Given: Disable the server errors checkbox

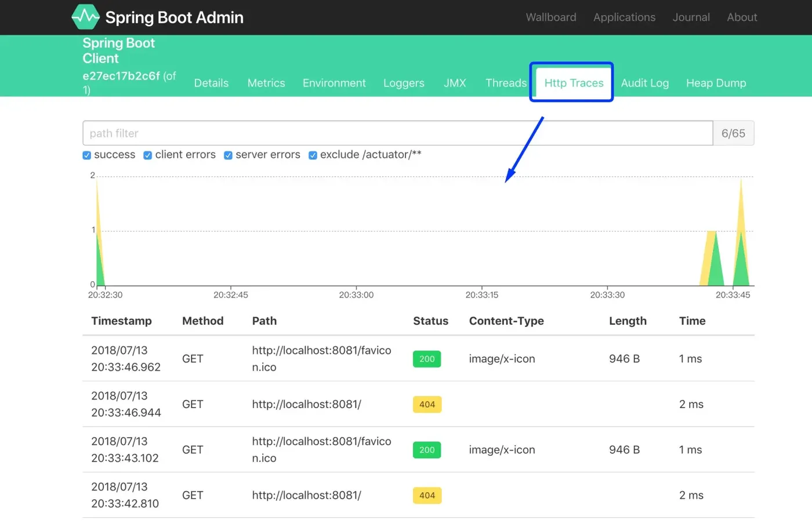Looking at the screenshot, I should pyautogui.click(x=229, y=155).
